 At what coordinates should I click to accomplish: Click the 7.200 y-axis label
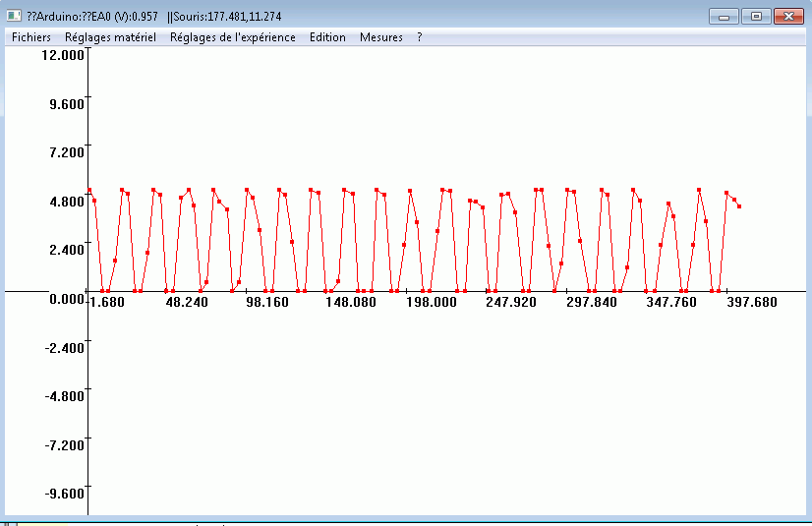67,152
